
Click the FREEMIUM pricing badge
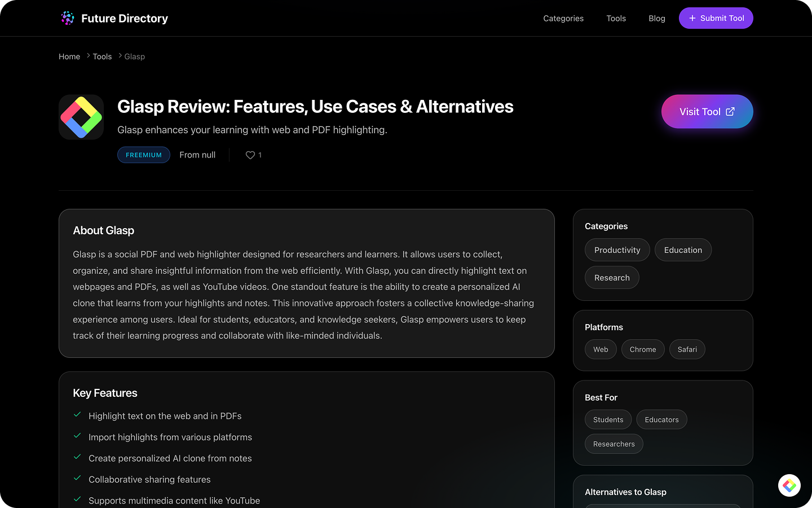click(144, 155)
